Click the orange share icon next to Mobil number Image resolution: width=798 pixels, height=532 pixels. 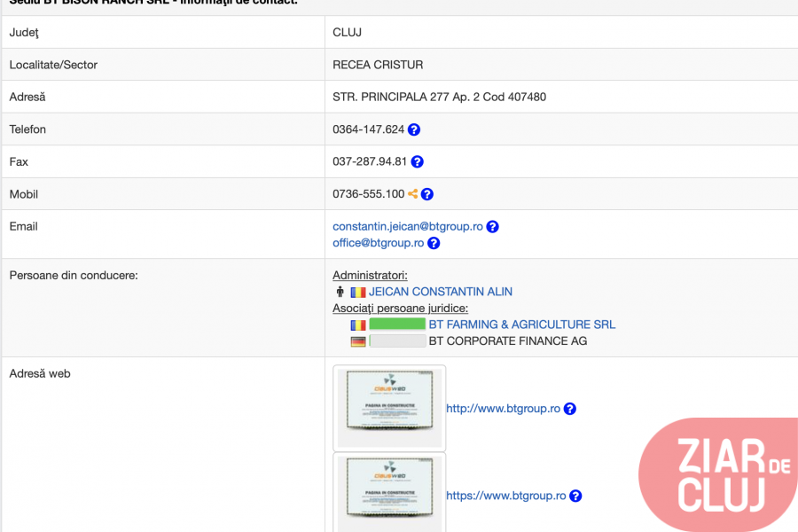coord(412,194)
